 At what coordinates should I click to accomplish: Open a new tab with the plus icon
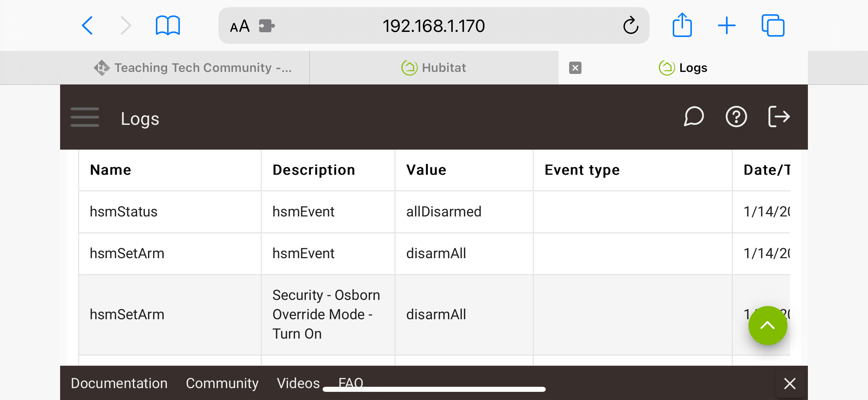(x=727, y=26)
